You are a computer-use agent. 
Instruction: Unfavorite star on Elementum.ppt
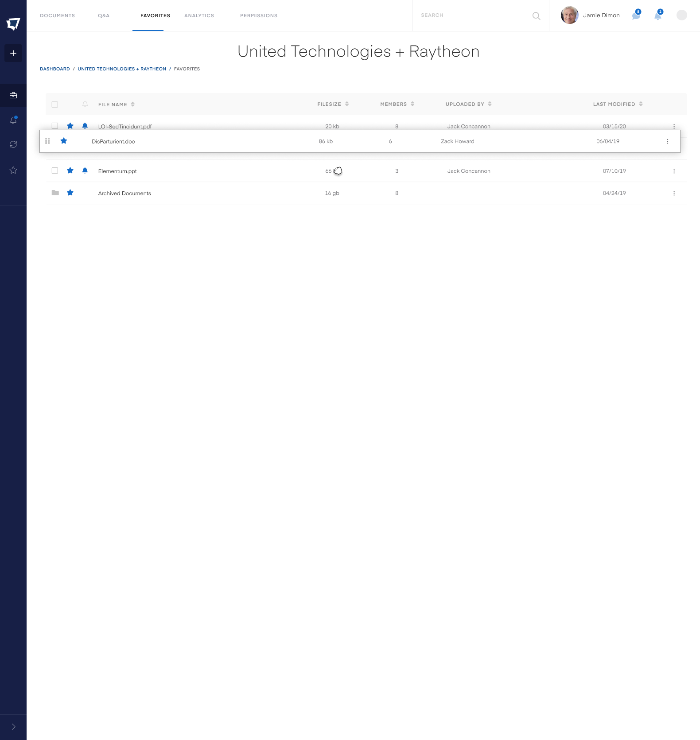70,170
